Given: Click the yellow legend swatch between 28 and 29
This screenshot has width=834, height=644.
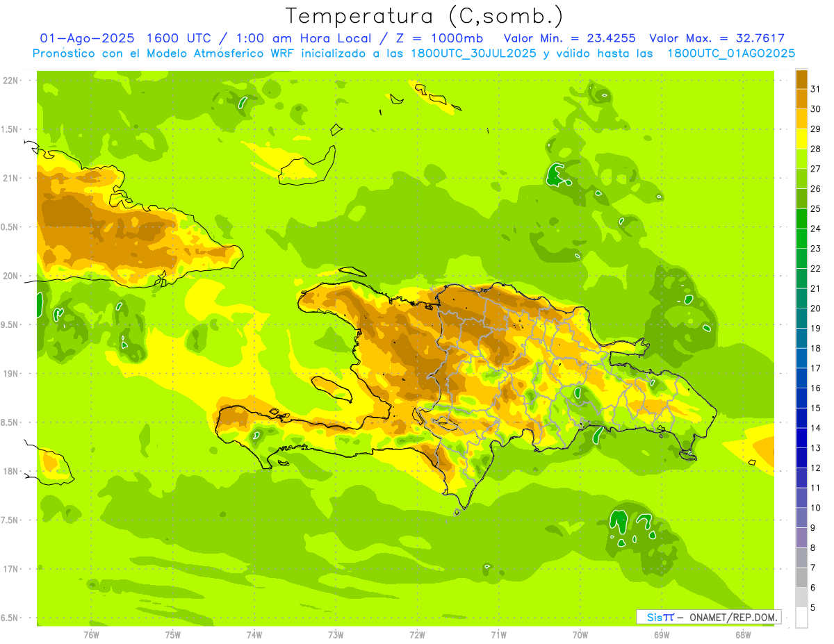Looking at the screenshot, I should tap(801, 139).
